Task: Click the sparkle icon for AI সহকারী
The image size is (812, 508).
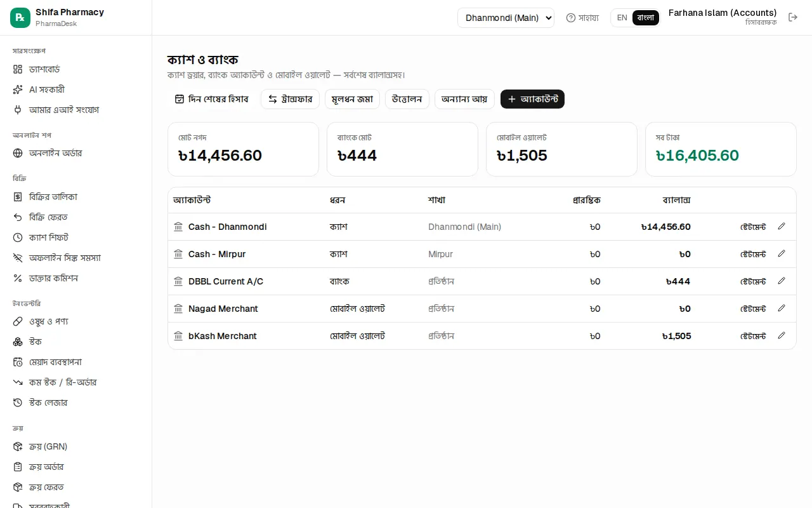Action: 18,90
